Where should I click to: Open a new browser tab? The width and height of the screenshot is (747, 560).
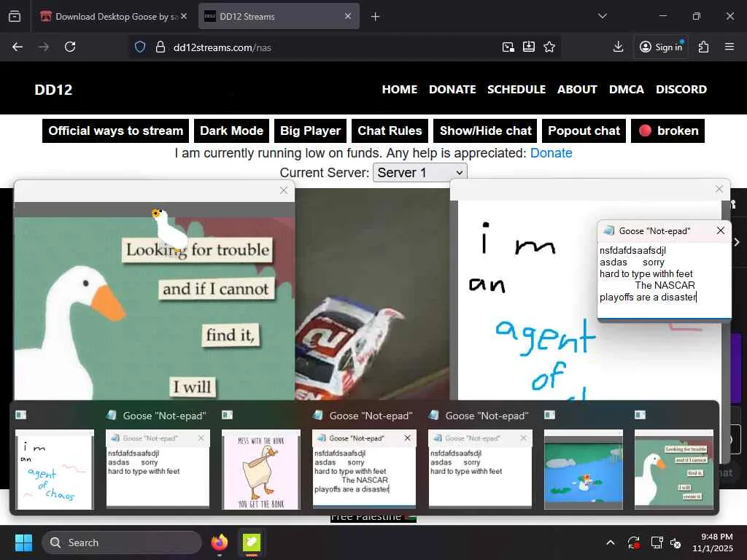(x=376, y=17)
